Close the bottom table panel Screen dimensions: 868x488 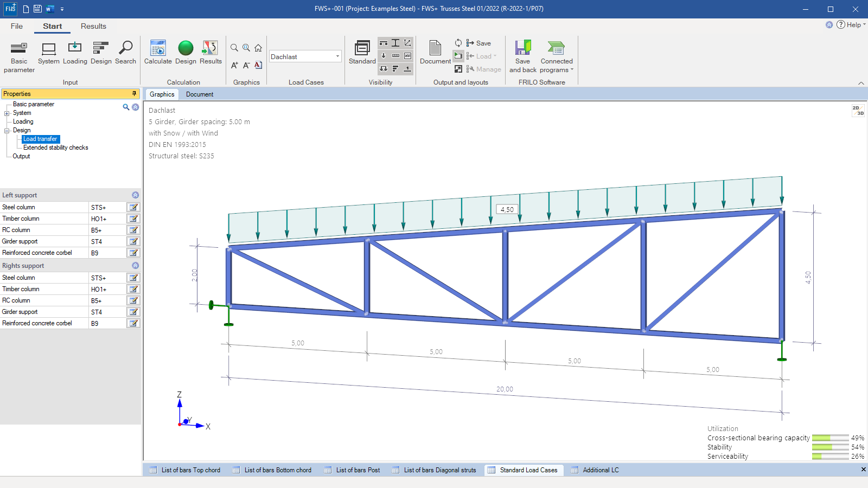click(x=863, y=470)
